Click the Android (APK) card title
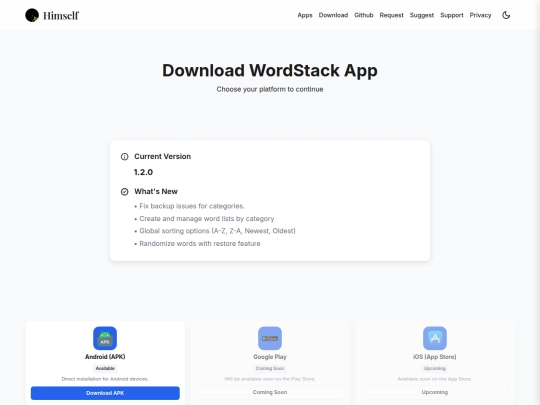 [x=105, y=357]
